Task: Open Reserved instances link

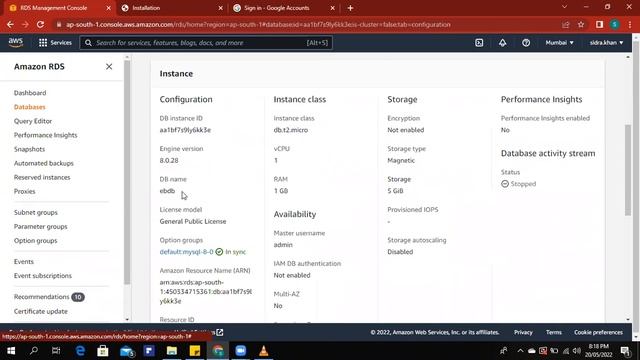Action: tap(42, 177)
